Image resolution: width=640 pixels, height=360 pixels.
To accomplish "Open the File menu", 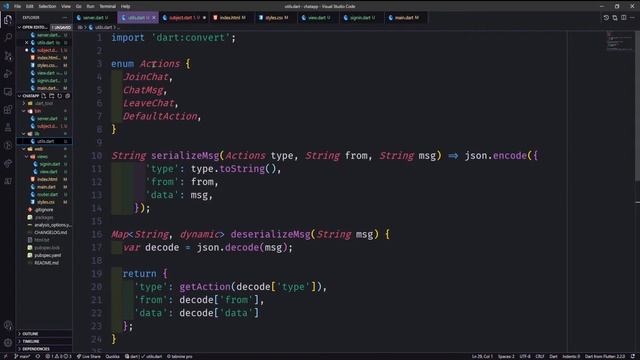I will tap(18, 7).
